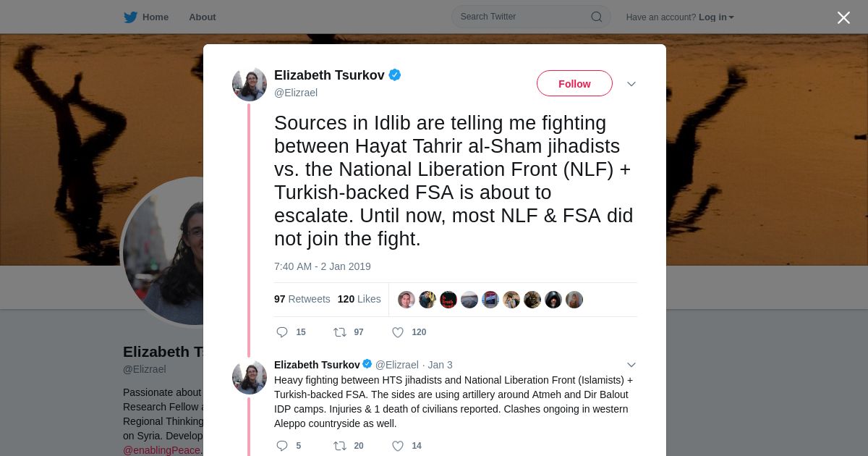Screen dimensions: 868x456
Task: Click the Twitter bird logo icon
Action: (130, 17)
